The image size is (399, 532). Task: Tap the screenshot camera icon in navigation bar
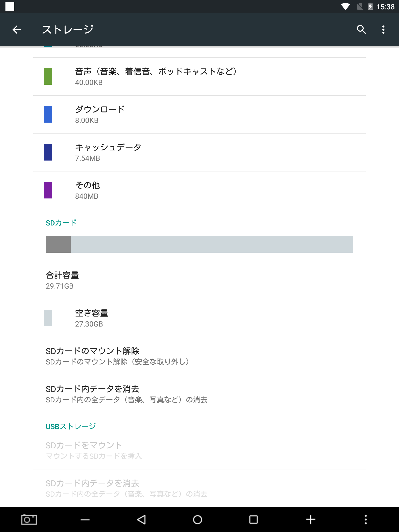[x=29, y=520]
